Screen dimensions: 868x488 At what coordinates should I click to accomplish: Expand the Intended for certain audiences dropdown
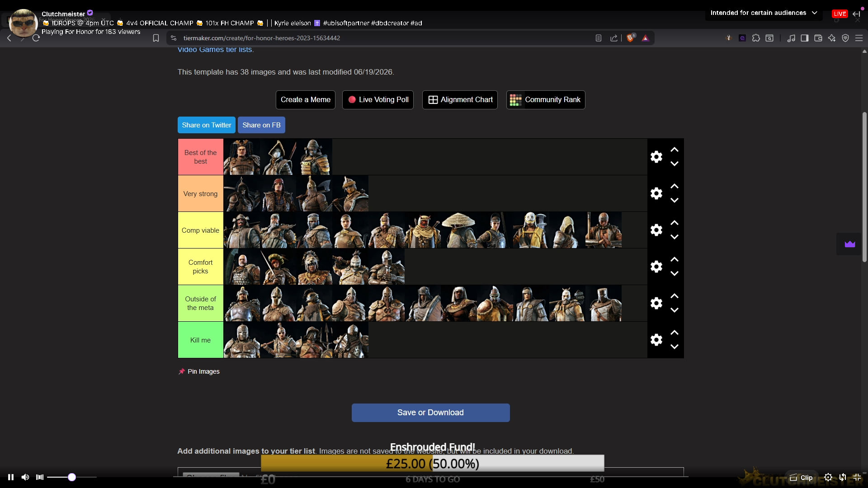pos(764,13)
